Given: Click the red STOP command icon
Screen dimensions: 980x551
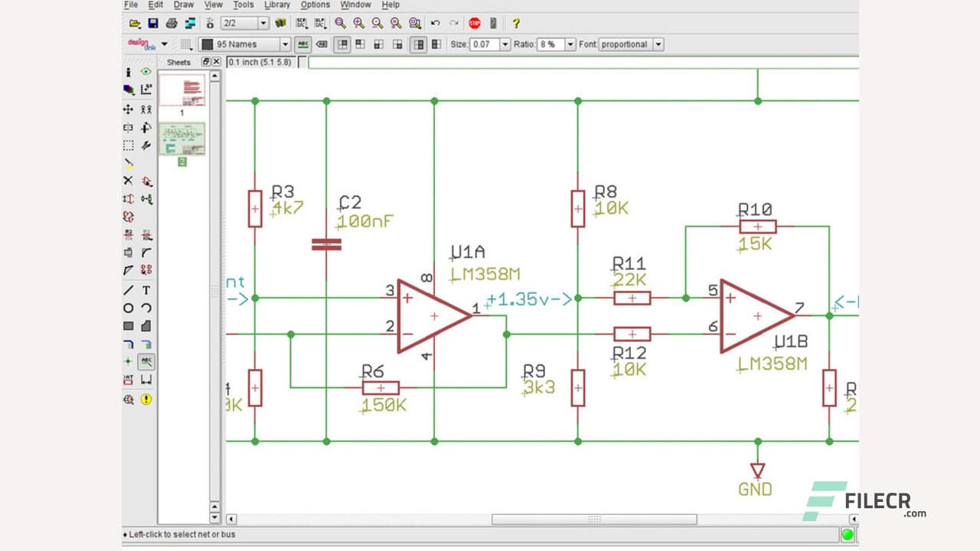Looking at the screenshot, I should pyautogui.click(x=475, y=24).
